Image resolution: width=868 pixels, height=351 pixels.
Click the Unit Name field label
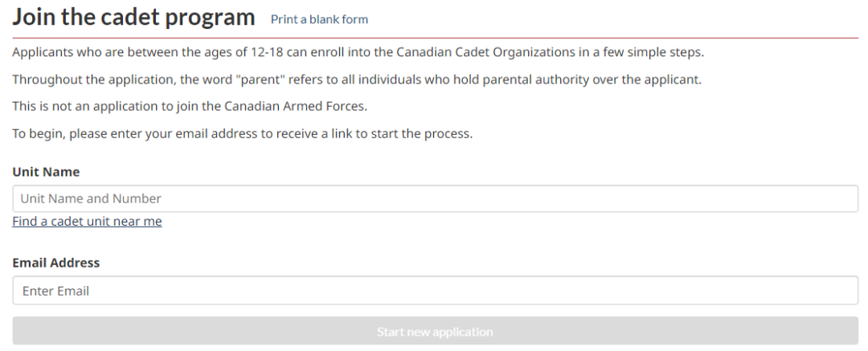(x=46, y=172)
